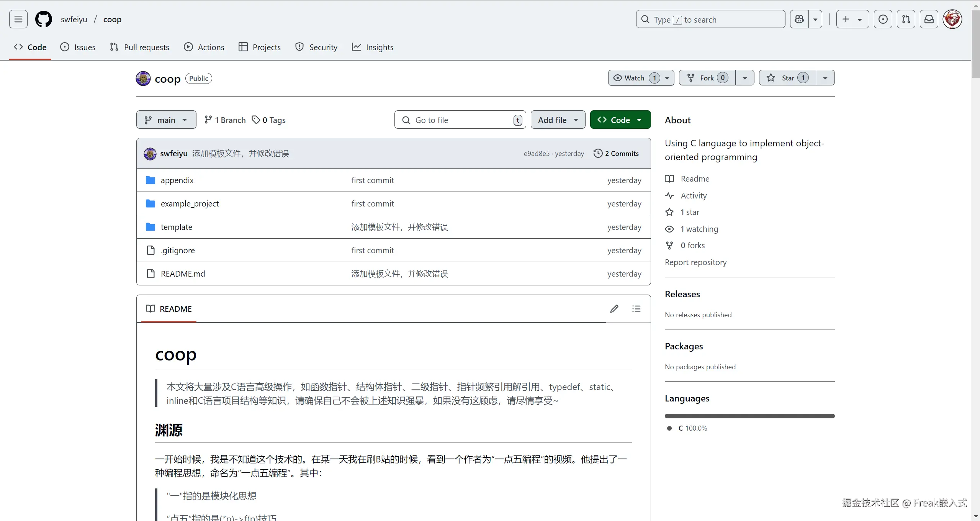Click the GitHub Octocat logo

43,19
